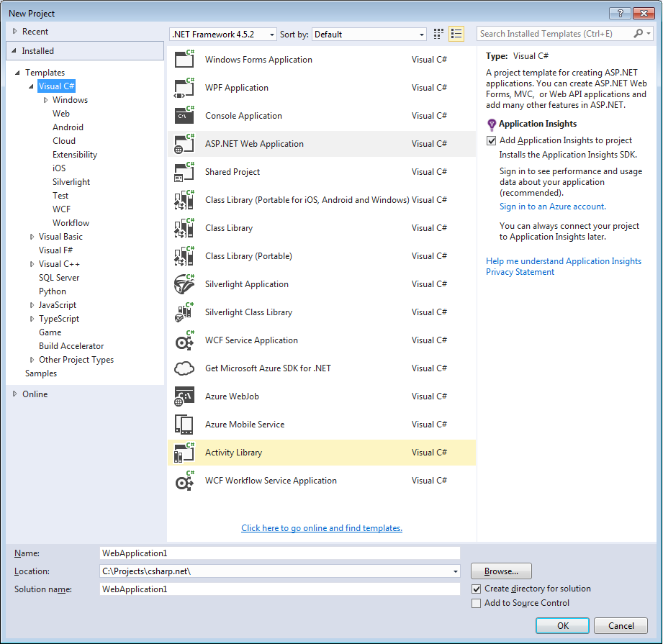This screenshot has width=663, height=644.
Task: Click the OK button
Action: click(x=562, y=625)
